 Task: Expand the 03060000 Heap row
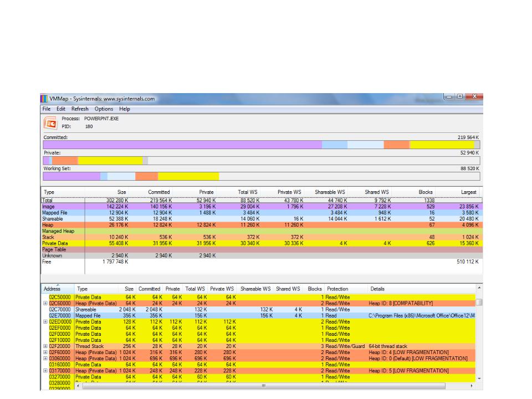click(45, 359)
